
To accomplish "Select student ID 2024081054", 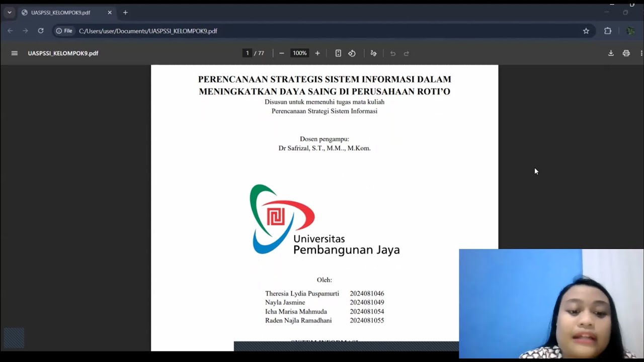I will 367,312.
